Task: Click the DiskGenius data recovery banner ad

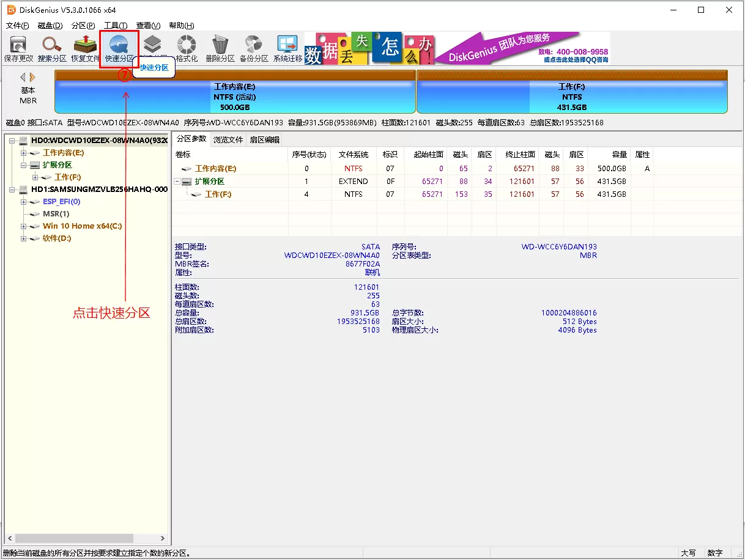Action: tap(457, 49)
